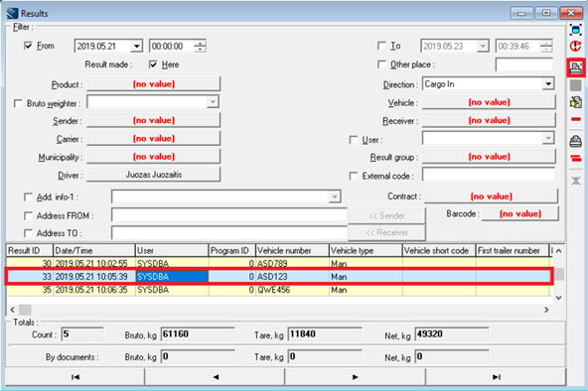
Task: Select result row 33 with ASD123
Action: 279,277
